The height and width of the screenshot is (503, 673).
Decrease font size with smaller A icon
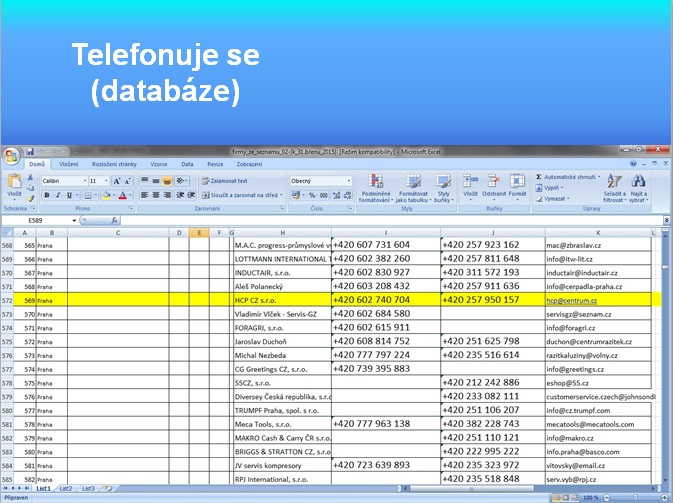[127, 181]
